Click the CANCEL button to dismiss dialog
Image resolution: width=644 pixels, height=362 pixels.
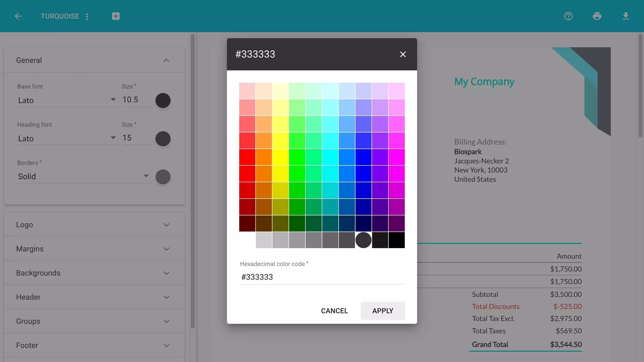tap(334, 310)
